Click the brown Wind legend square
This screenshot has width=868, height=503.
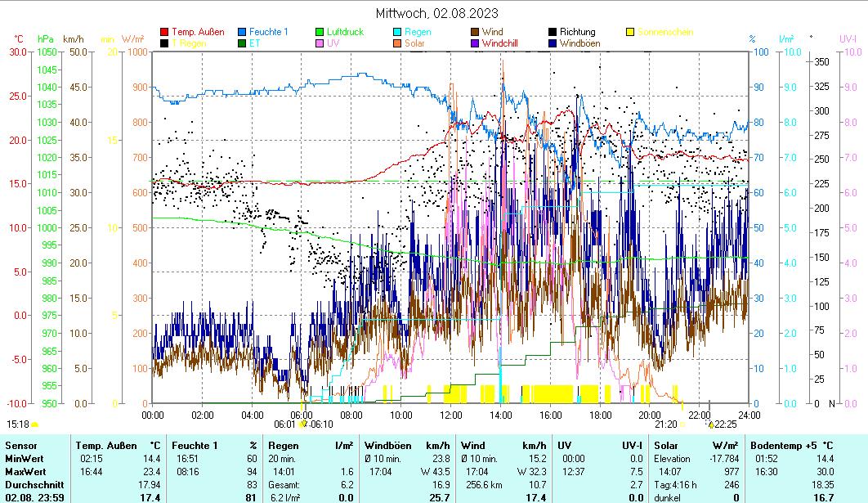475,33
